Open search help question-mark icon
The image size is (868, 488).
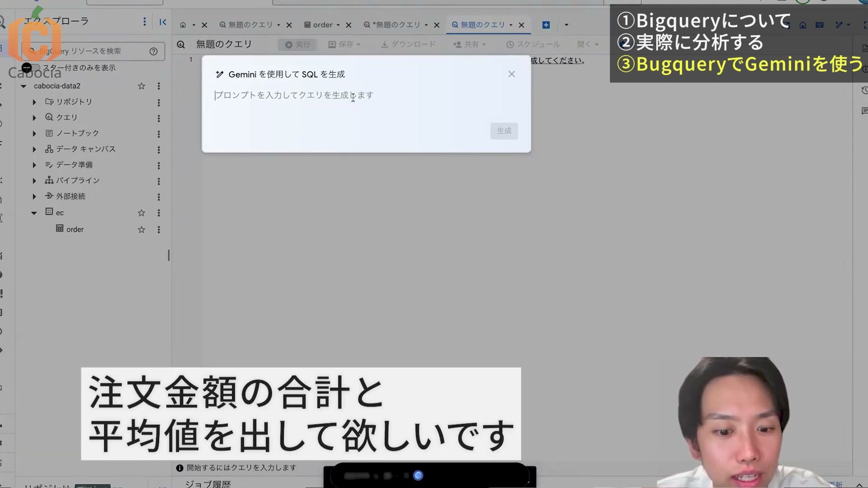[154, 52]
